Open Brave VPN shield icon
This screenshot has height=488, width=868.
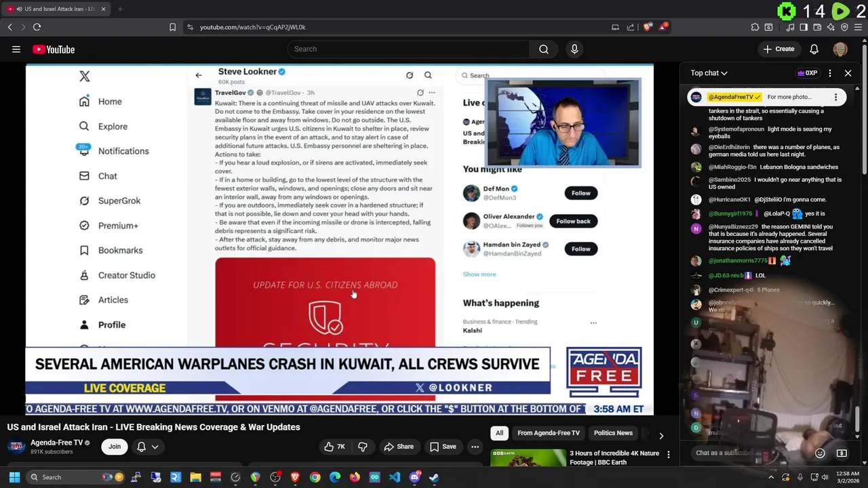point(844,27)
